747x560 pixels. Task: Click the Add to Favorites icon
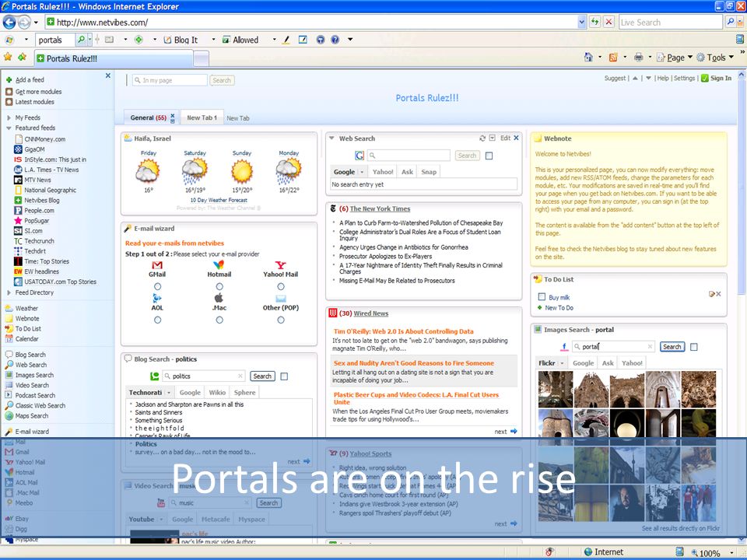[22, 58]
